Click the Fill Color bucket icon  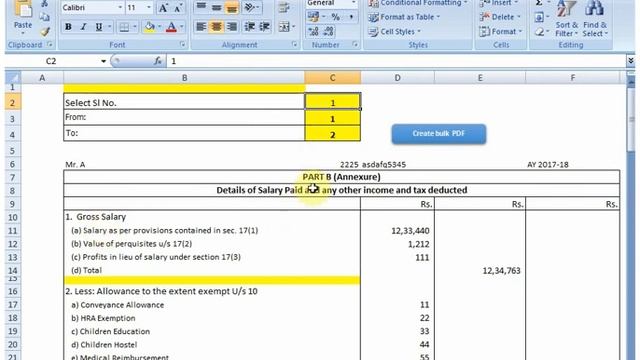tap(149, 27)
